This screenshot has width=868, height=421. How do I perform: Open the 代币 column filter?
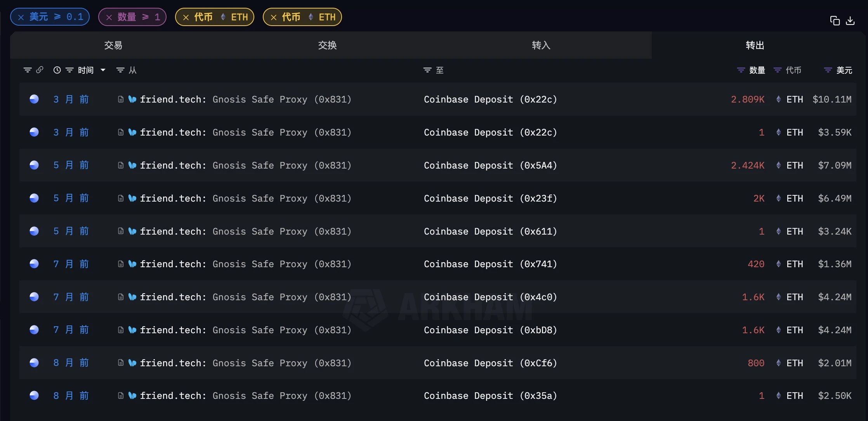[778, 70]
